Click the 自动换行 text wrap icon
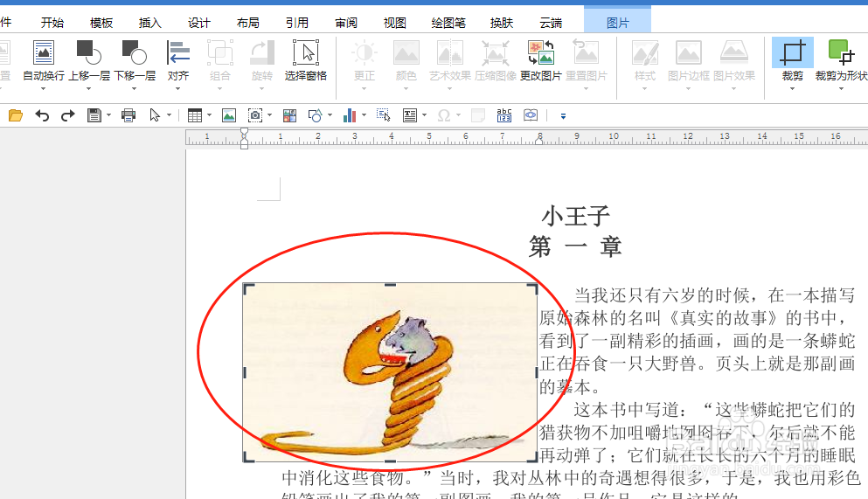The width and height of the screenshot is (868, 499). (x=43, y=53)
